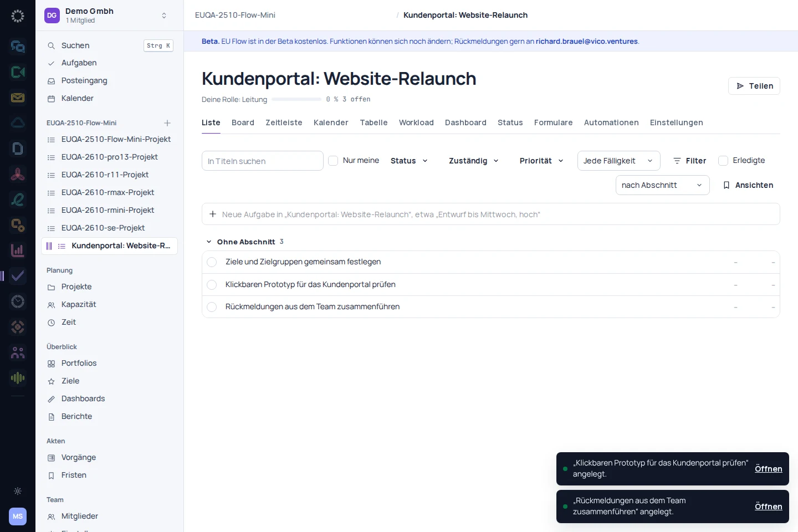Open the cloud drive icon
This screenshot has height=532, width=798.
point(18,123)
